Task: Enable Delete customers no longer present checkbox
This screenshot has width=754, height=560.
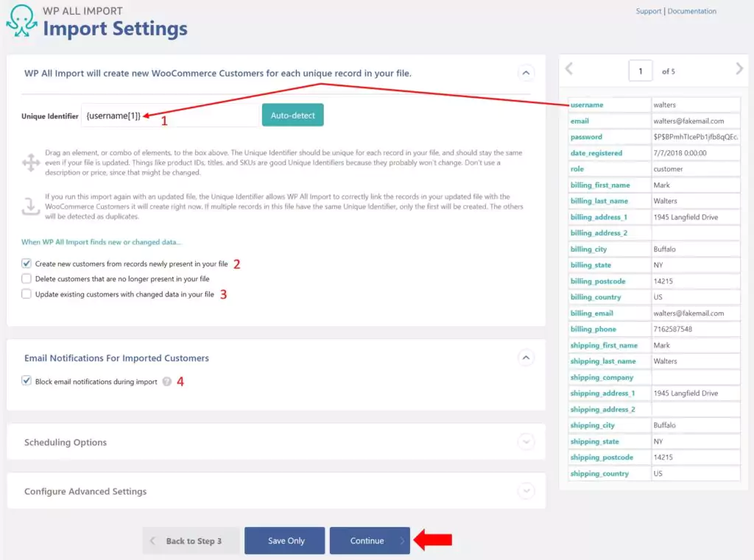Action: 27,278
